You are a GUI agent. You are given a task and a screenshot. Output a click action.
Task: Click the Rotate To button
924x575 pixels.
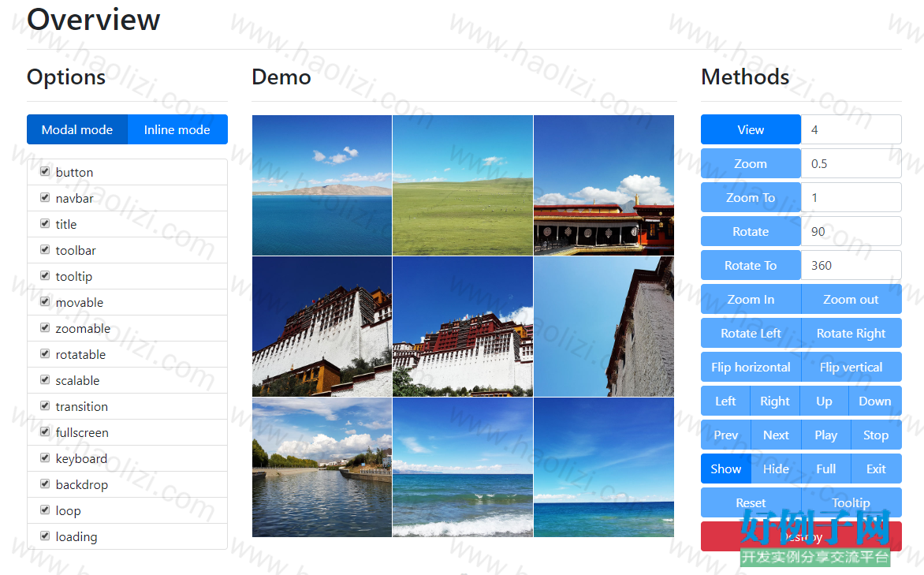751,265
